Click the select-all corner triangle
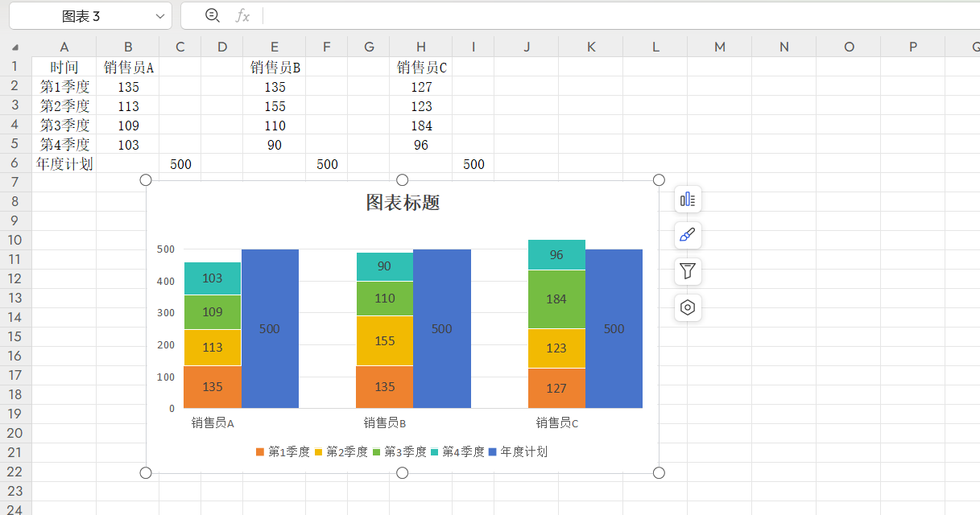The width and height of the screenshot is (980, 515). coord(15,47)
